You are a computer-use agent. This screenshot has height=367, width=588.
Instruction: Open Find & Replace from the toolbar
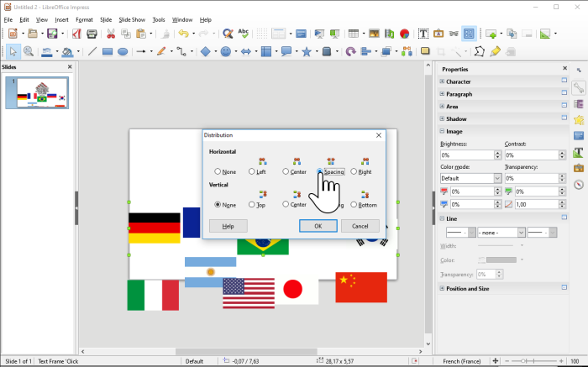pos(228,34)
